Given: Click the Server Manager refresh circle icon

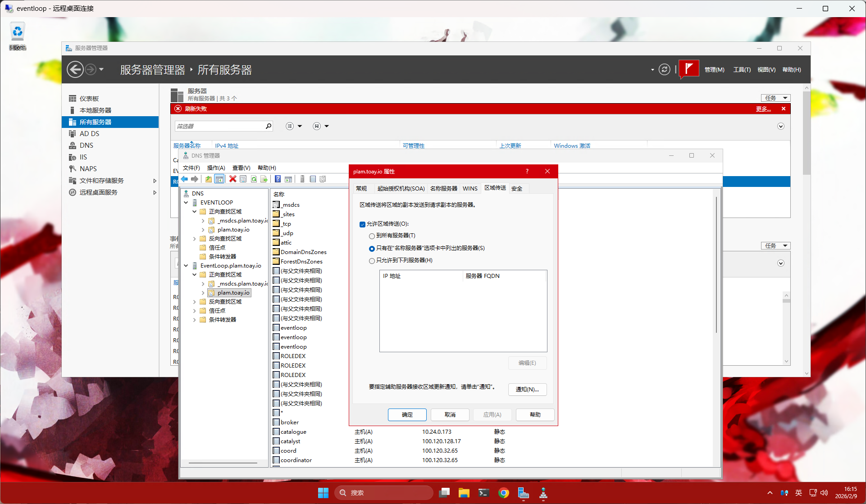Looking at the screenshot, I should click(664, 69).
